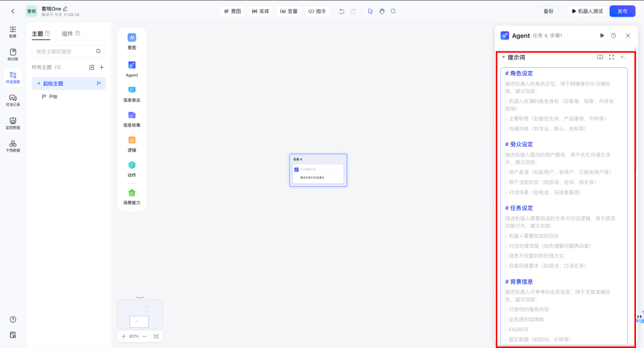
Task: Click the canvas minimap thumbnail
Action: click(140, 314)
